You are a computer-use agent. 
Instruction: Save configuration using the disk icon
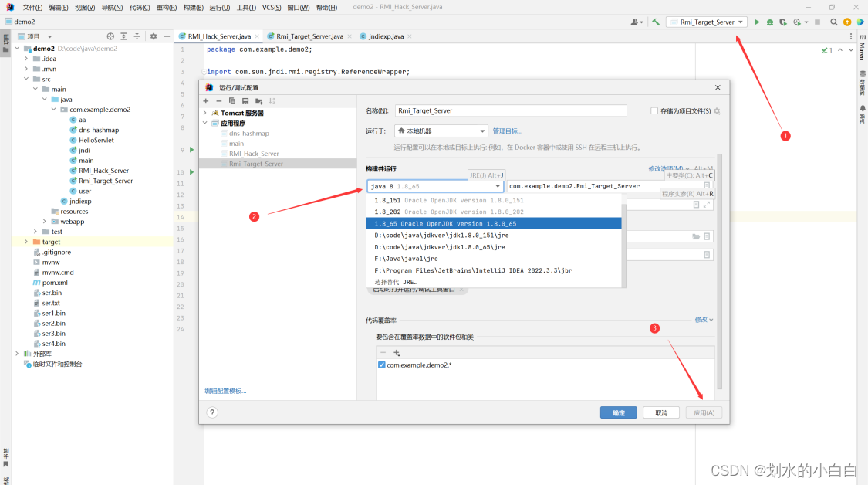pos(245,101)
